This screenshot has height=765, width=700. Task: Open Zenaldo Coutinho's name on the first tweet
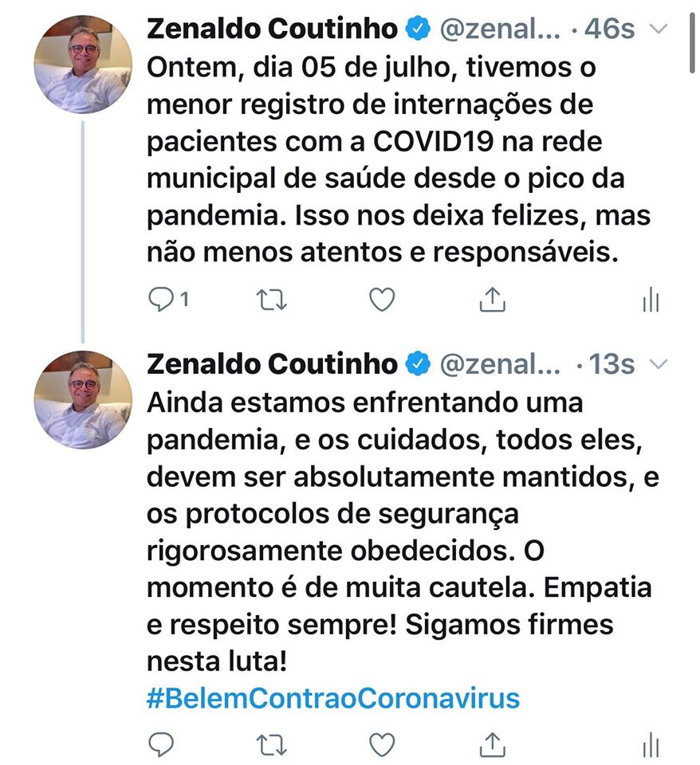[273, 29]
